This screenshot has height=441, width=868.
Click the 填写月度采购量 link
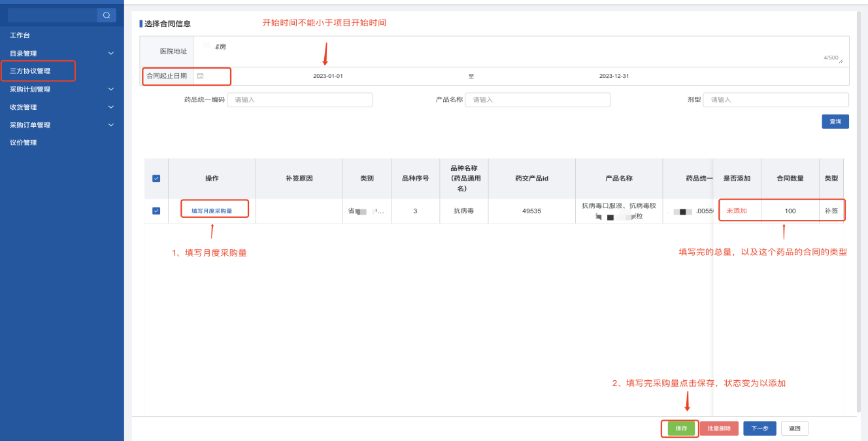click(212, 211)
